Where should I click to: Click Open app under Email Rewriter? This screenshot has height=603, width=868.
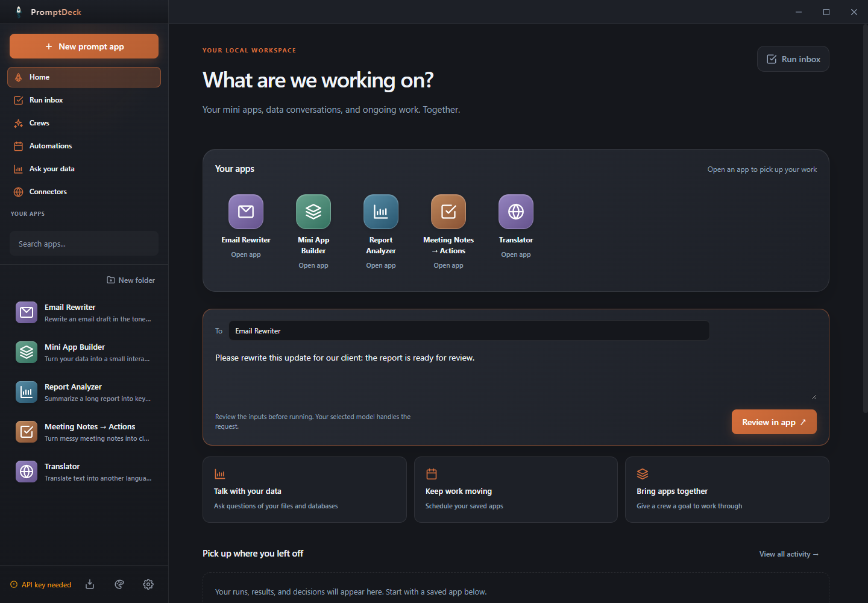(246, 254)
